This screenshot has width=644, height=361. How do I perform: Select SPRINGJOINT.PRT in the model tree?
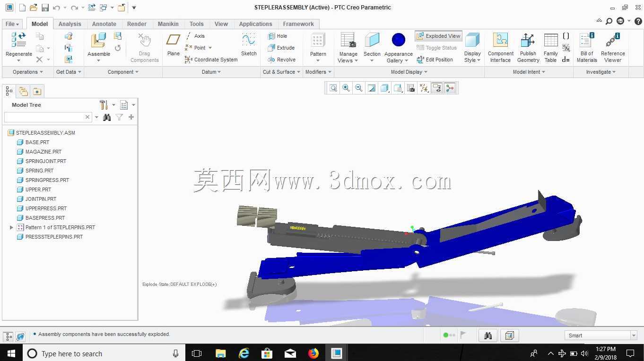coord(46,161)
